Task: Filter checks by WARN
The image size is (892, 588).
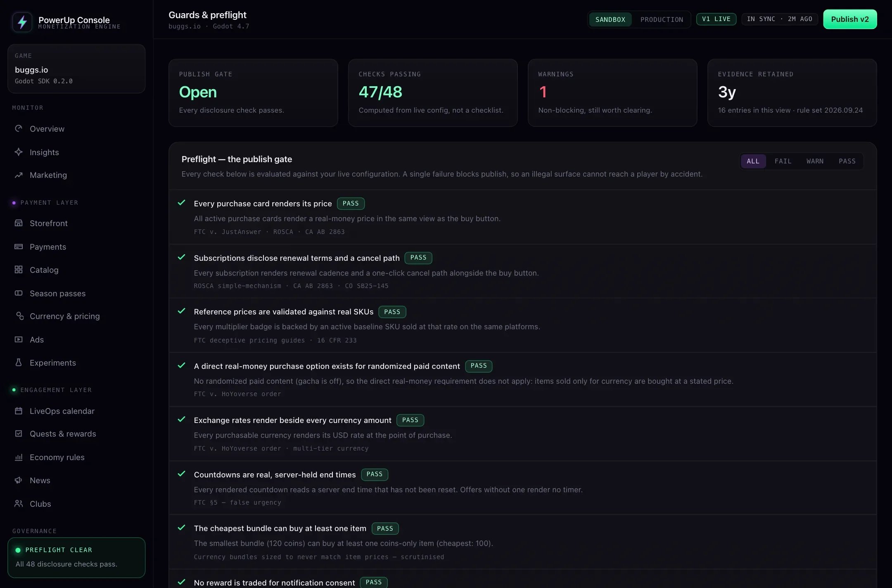Action: pos(815,161)
